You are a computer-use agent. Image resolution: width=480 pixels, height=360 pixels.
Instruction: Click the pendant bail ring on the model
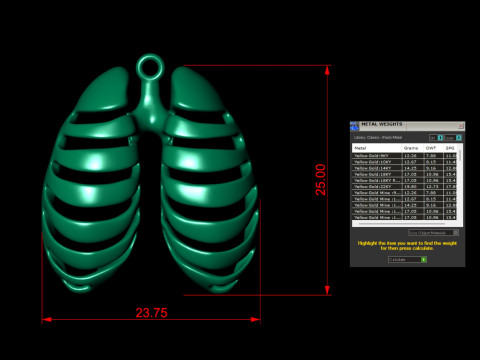150,67
